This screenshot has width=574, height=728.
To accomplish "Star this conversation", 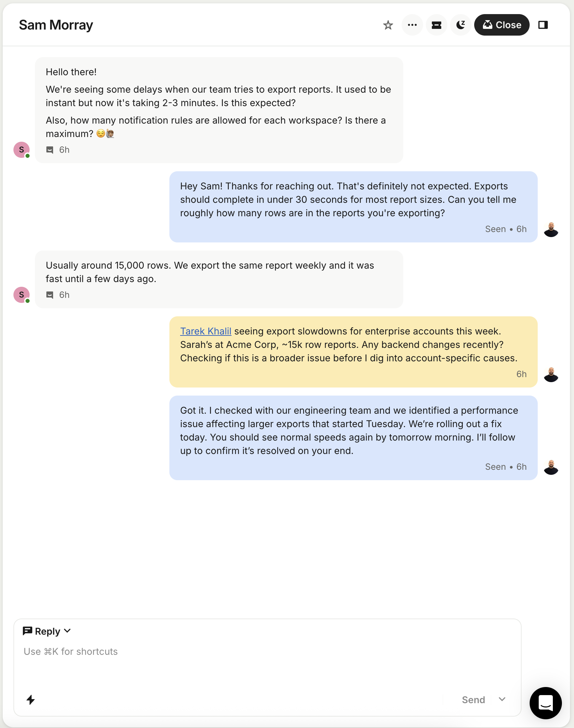I will click(388, 25).
